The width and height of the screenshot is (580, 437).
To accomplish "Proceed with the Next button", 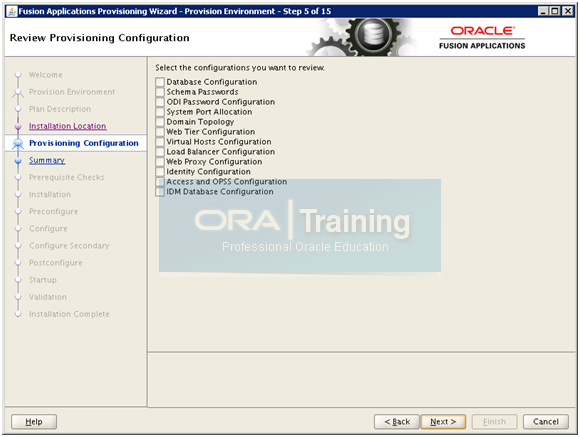I will point(443,421).
